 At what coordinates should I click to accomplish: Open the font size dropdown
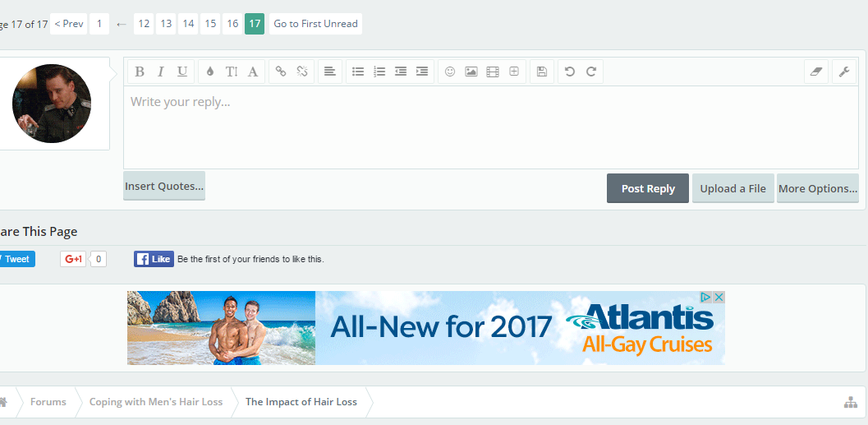[232, 72]
